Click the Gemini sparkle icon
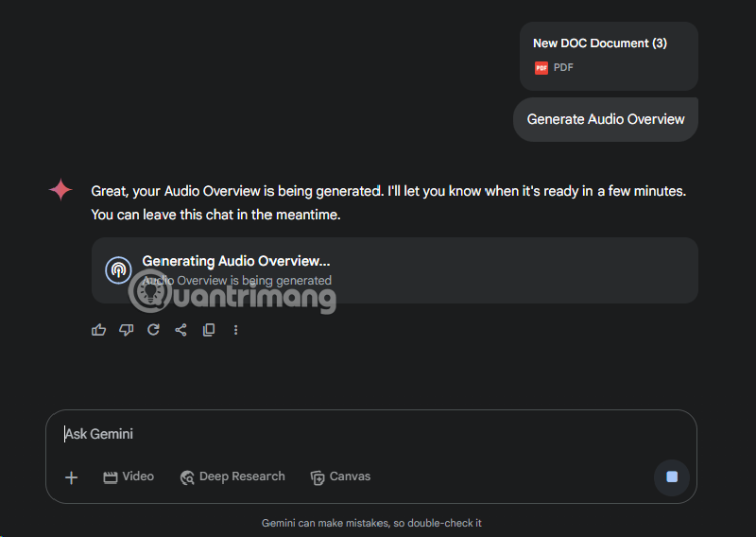Image resolution: width=756 pixels, height=537 pixels. 60,190
